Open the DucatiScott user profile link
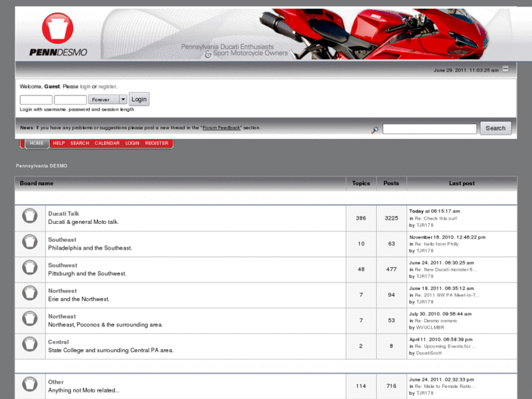 (x=429, y=353)
